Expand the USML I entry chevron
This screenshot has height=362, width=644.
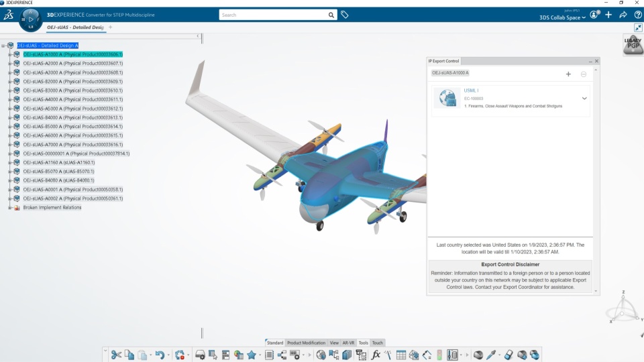click(x=584, y=99)
